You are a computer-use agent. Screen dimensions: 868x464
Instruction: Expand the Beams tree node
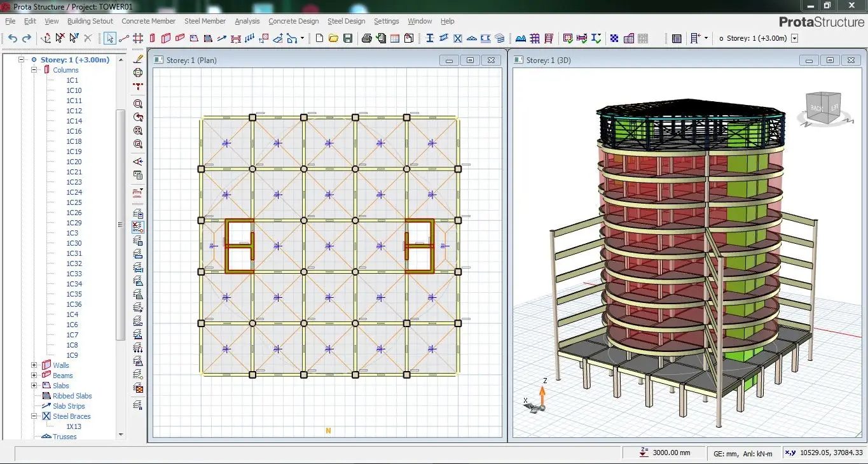tap(34, 376)
